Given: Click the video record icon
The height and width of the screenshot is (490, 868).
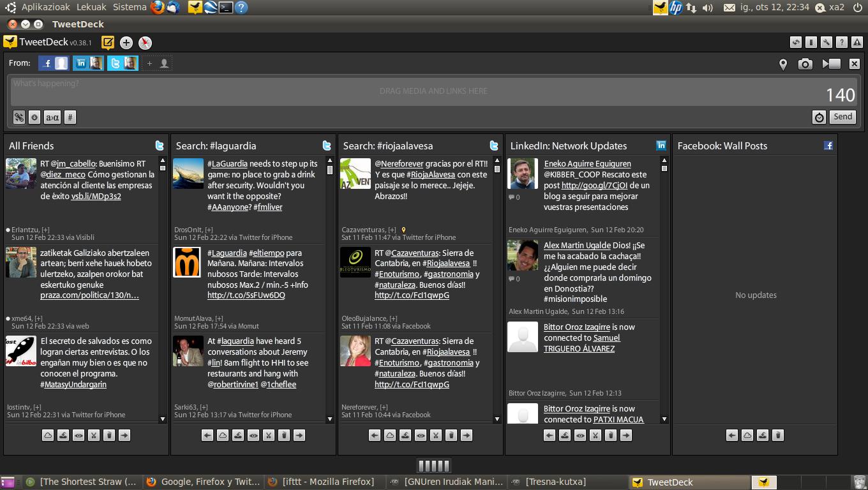Looking at the screenshot, I should click(x=831, y=64).
